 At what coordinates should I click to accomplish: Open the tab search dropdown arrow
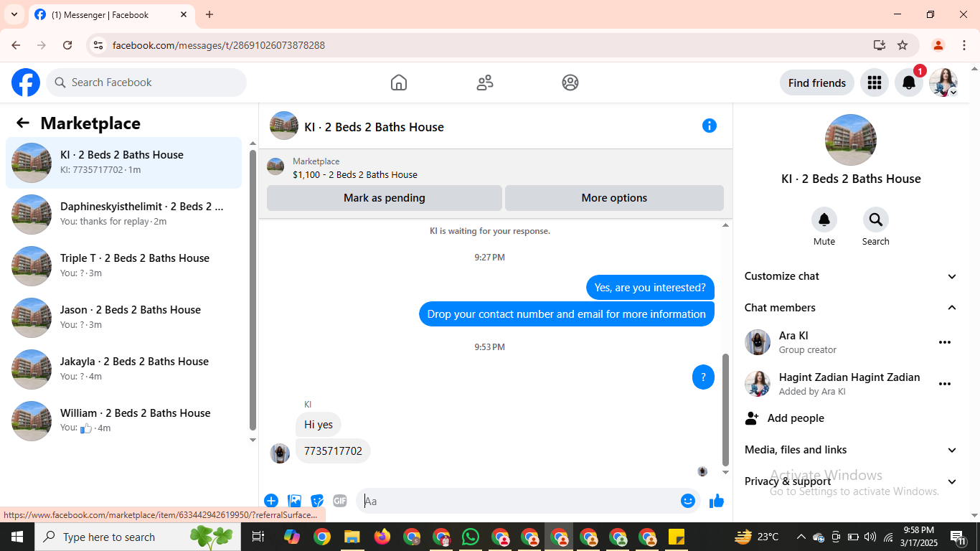click(x=14, y=14)
